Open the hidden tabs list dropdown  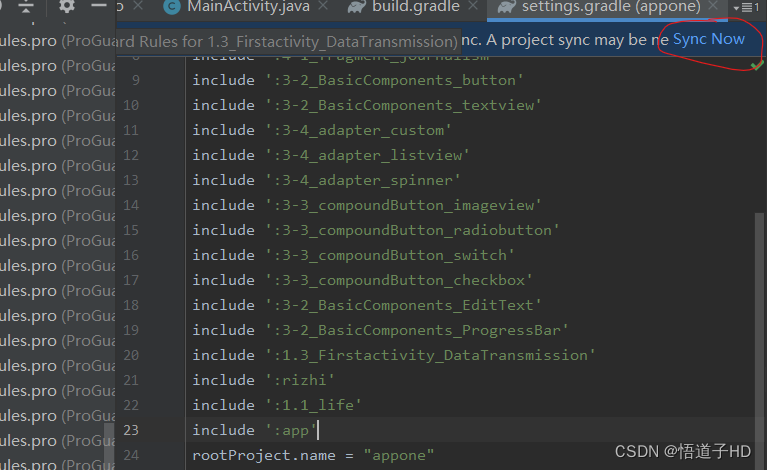pos(746,7)
